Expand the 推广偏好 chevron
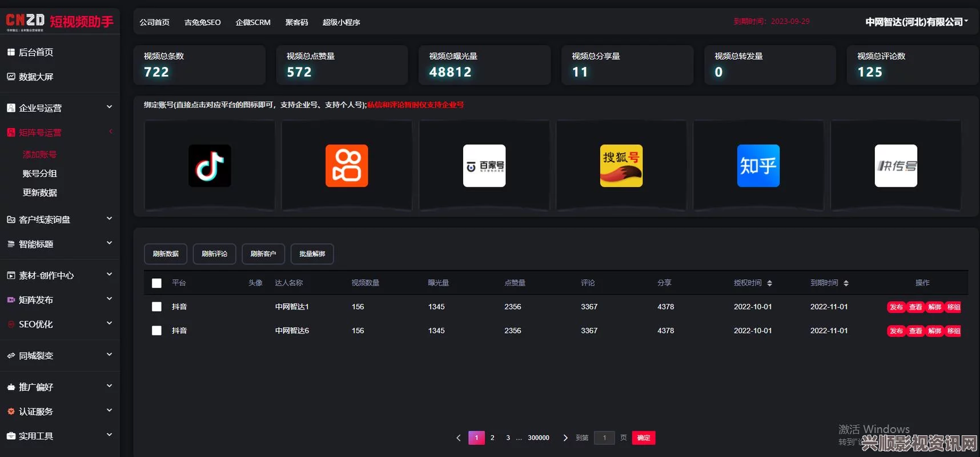The image size is (980, 457). click(x=109, y=386)
